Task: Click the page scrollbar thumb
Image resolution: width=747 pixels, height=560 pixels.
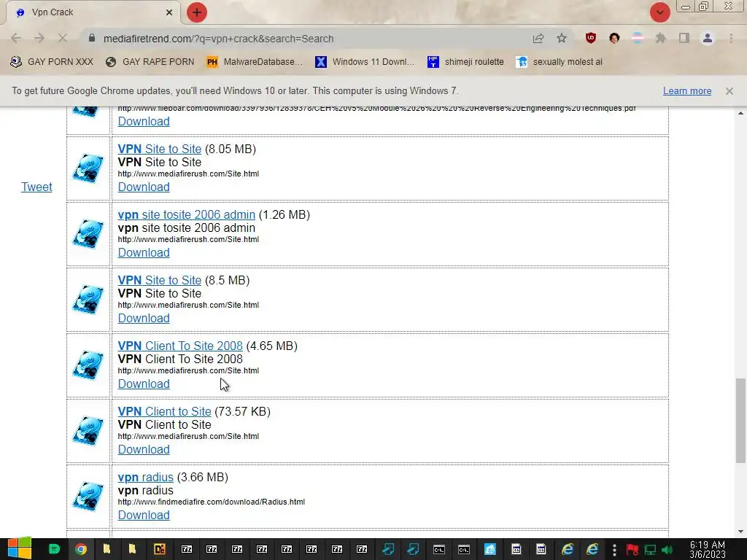Action: tap(740, 421)
